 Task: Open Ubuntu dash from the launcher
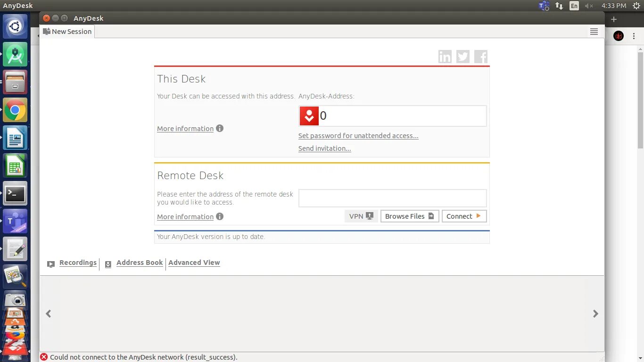pos(15,26)
